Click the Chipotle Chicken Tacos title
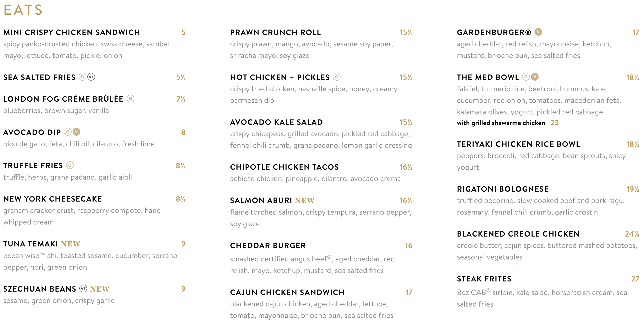Image resolution: width=644 pixels, height=322 pixels. [x=284, y=167]
